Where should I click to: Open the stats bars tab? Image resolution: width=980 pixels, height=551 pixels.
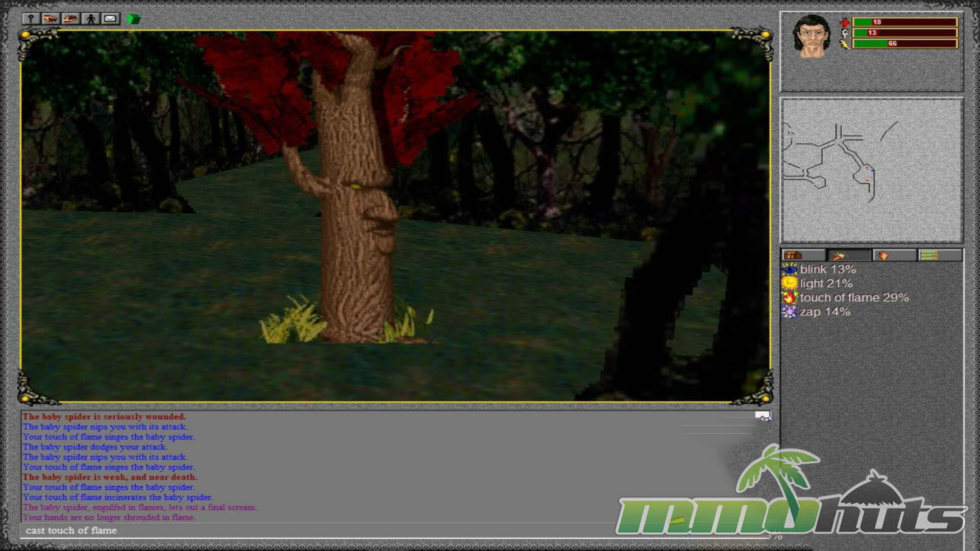tap(940, 255)
